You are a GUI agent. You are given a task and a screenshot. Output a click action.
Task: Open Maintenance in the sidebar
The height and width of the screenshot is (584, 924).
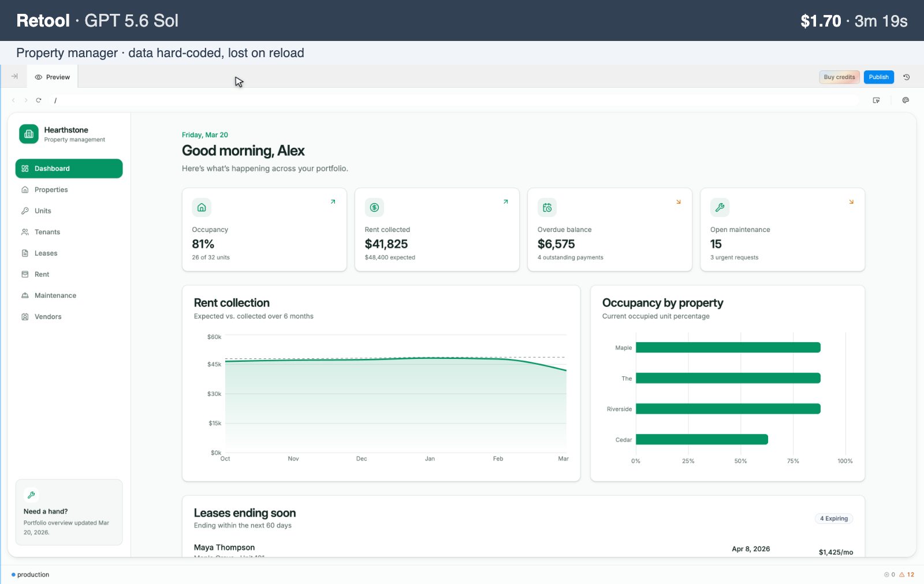pyautogui.click(x=69, y=295)
